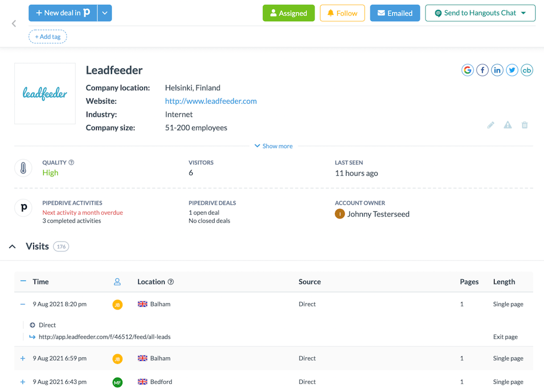Viewport: 544px width, 392px height.
Task: Click the 1 open deal text
Action: (204, 212)
